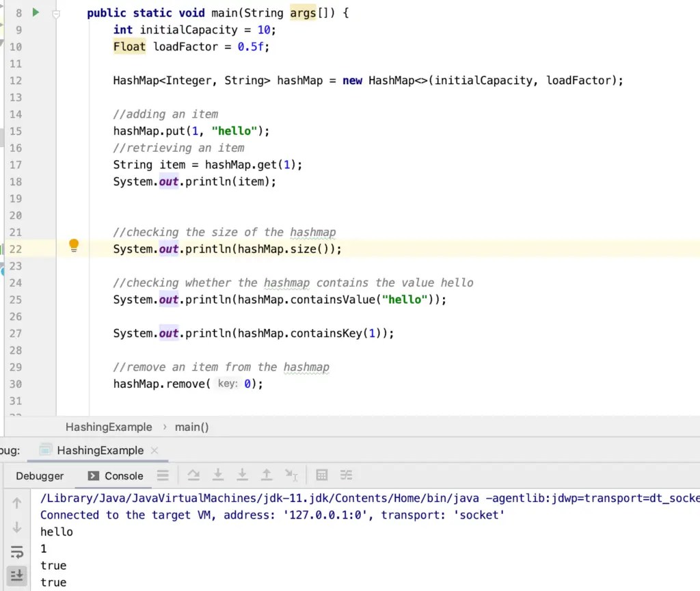The width and height of the screenshot is (700, 591).
Task: Click the Step Into debugger icon
Action: pos(218,475)
